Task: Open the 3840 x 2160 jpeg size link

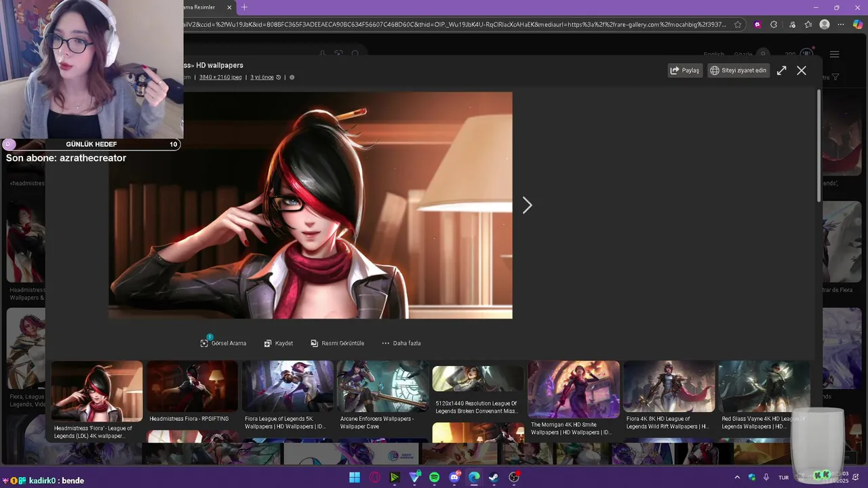Action: [220, 77]
